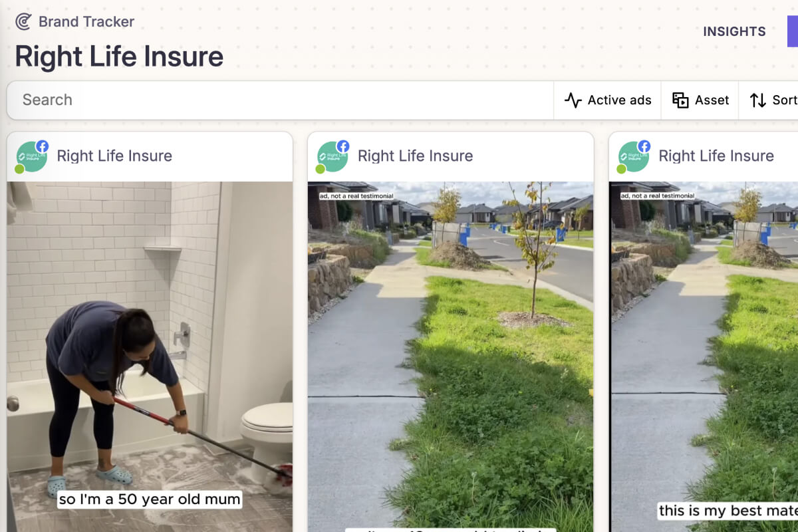
Task: Open the bathroom cleaning video ad thumbnail
Action: 150,356
